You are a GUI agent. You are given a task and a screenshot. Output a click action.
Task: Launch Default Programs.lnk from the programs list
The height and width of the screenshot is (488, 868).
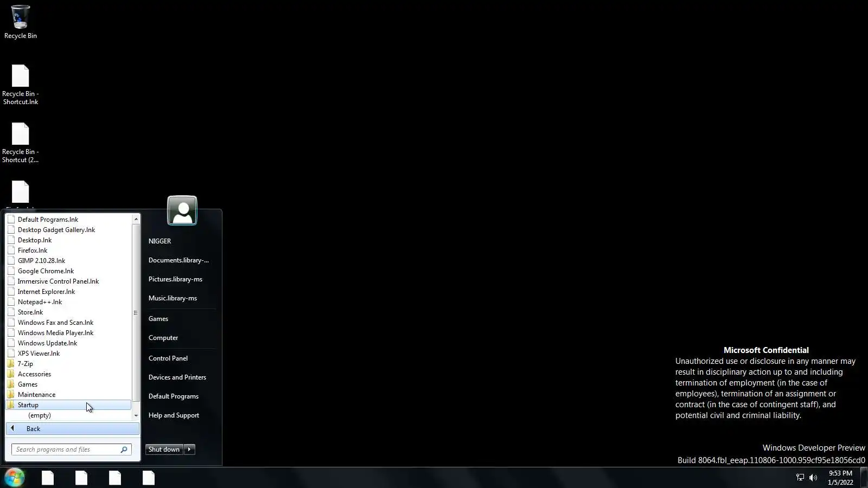[69, 220]
